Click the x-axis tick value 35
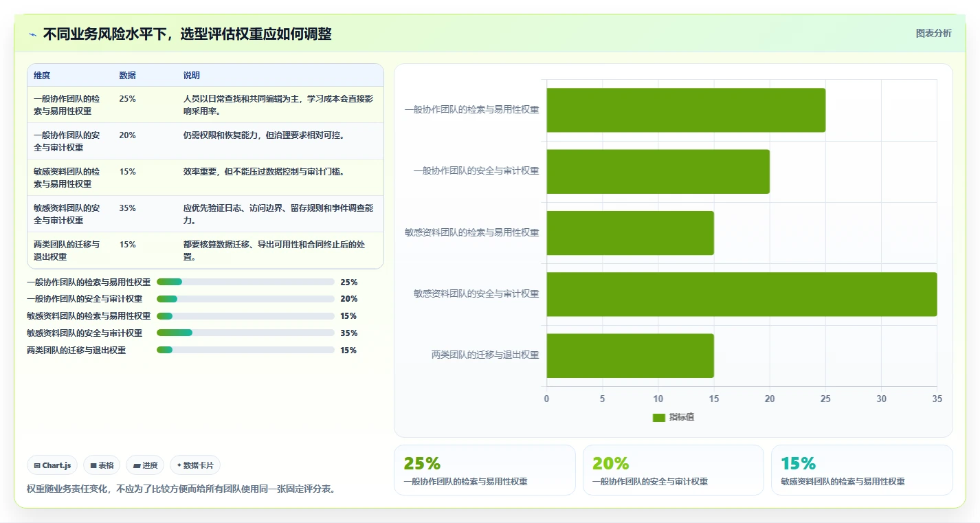This screenshot has width=980, height=523. tap(937, 399)
